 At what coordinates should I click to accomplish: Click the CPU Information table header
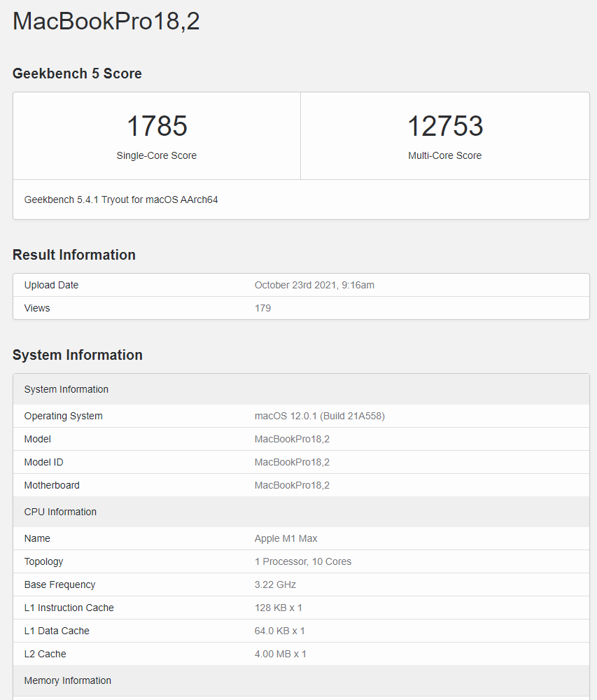click(60, 512)
